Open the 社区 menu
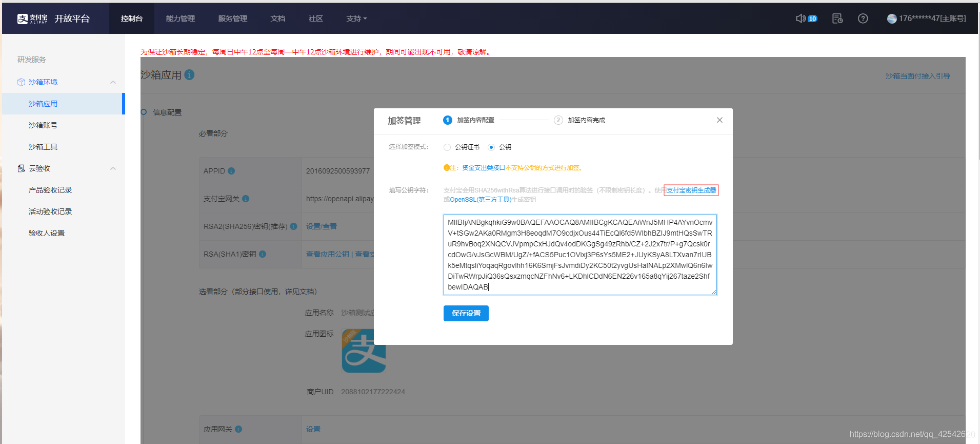The width and height of the screenshot is (980, 444). pos(316,18)
